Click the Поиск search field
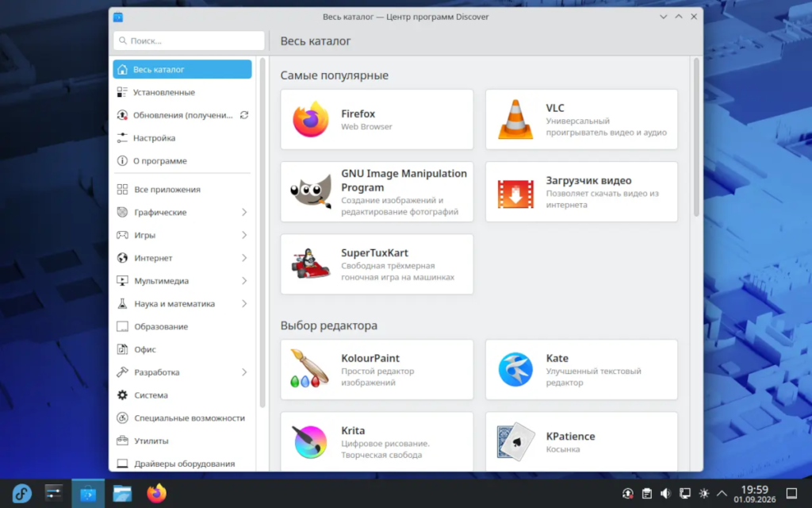 point(189,40)
